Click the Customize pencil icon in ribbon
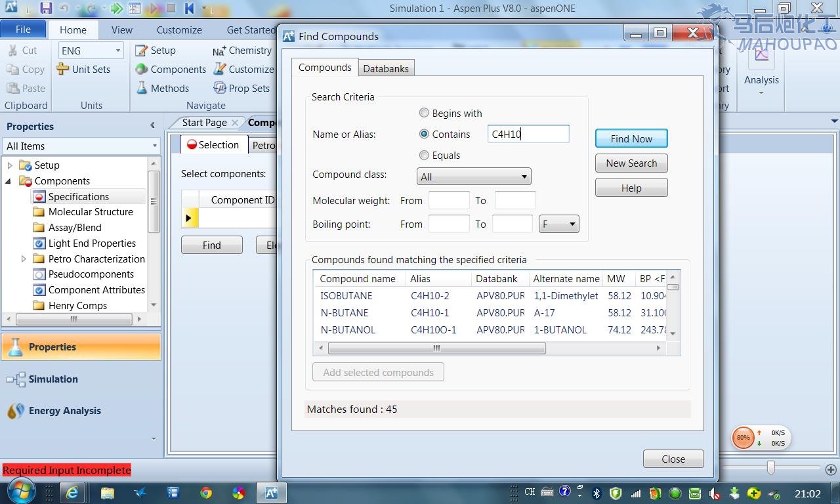The height and width of the screenshot is (504, 840). [219, 69]
